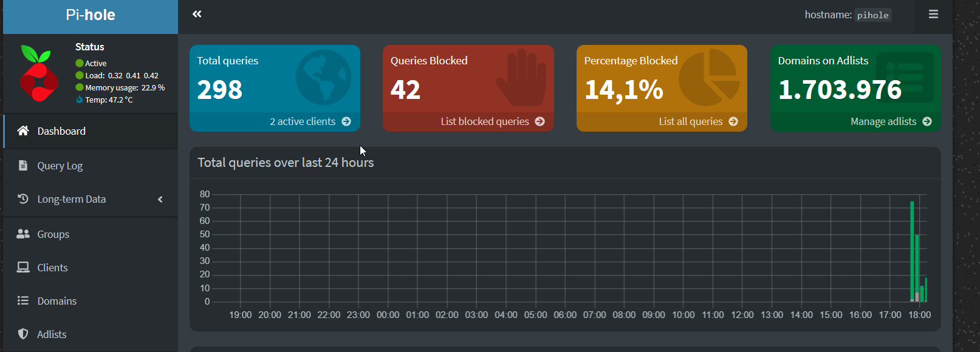The height and width of the screenshot is (352, 980).
Task: Expand the Long-term Data submenu arrow
Action: pos(160,199)
